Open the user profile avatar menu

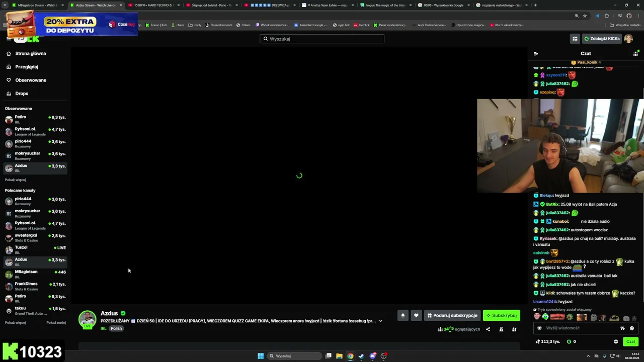click(628, 39)
